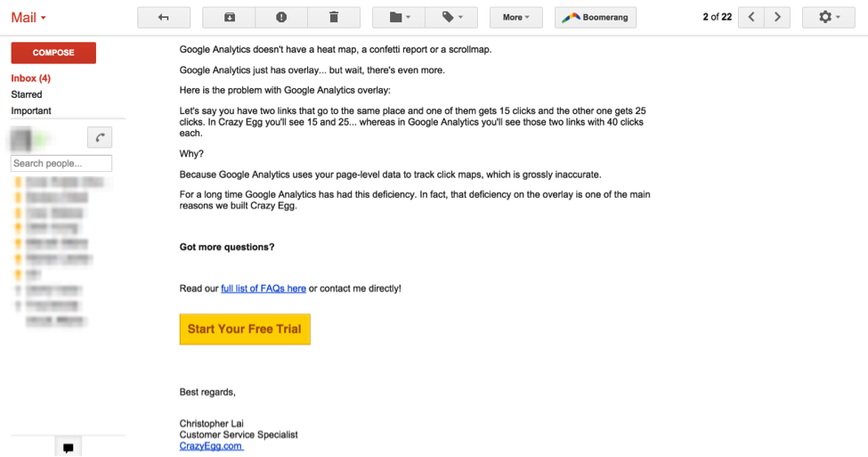Go to Starred messages
This screenshot has width=868, height=457.
point(27,94)
